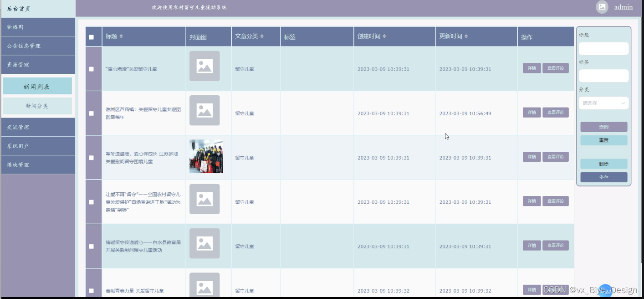644x299 pixels.
Task: Click title 奉献青春力量 关爱留守儿童
Action: (134, 290)
